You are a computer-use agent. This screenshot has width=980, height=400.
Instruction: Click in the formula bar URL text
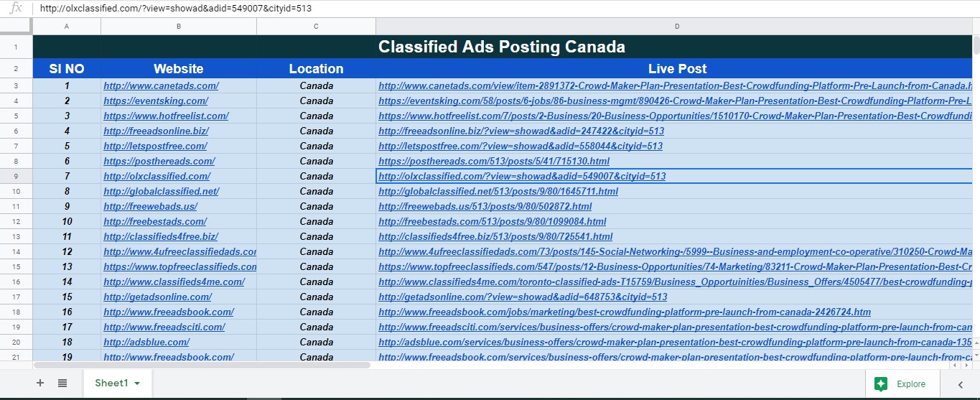pyautogui.click(x=176, y=9)
